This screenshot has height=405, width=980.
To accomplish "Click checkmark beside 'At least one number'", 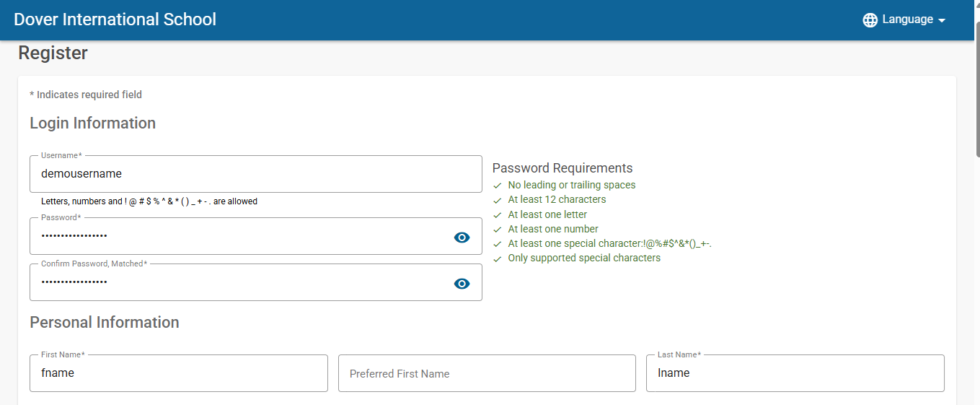I will point(497,230).
